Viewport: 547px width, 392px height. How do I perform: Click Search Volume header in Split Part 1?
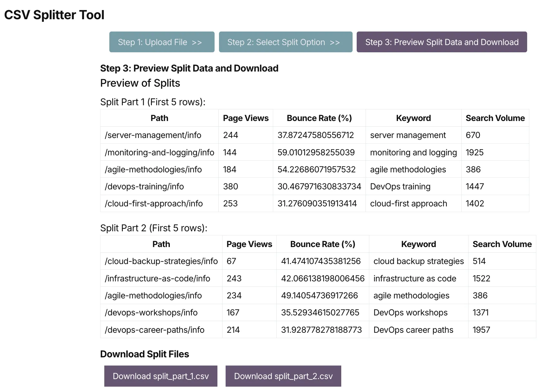(x=495, y=118)
